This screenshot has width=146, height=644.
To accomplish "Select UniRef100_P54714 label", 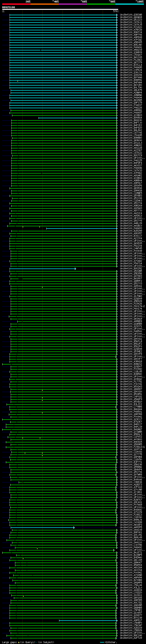I will pos(131,263).
